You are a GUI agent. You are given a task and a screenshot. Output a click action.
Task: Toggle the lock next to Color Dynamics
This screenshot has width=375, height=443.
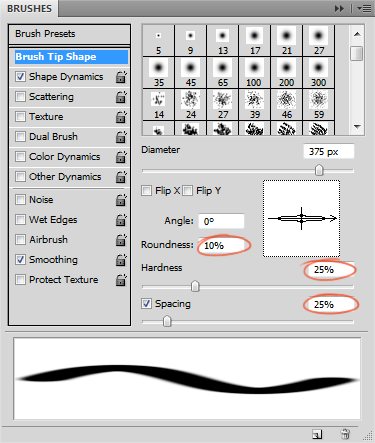121,157
